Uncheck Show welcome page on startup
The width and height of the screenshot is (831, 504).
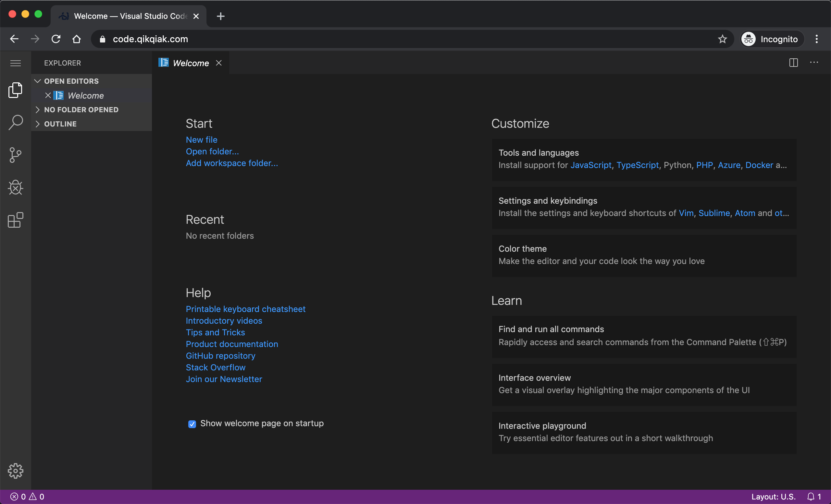192,424
